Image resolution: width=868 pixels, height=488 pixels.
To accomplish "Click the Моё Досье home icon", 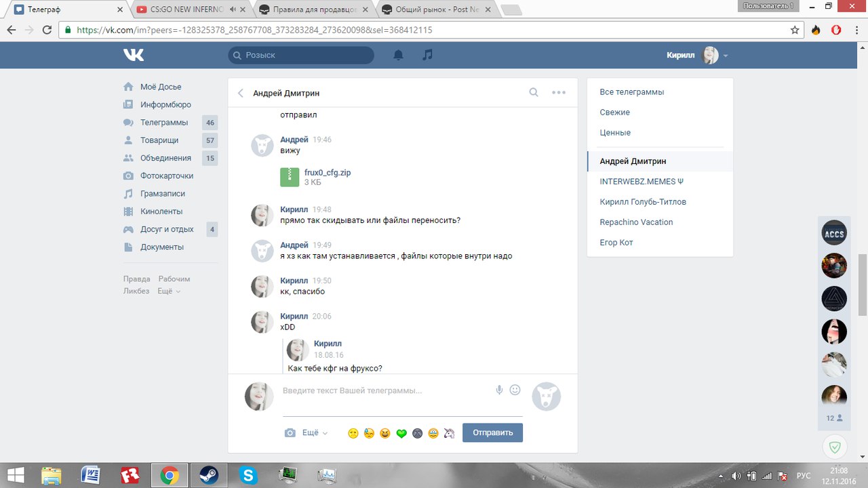I will [x=128, y=87].
